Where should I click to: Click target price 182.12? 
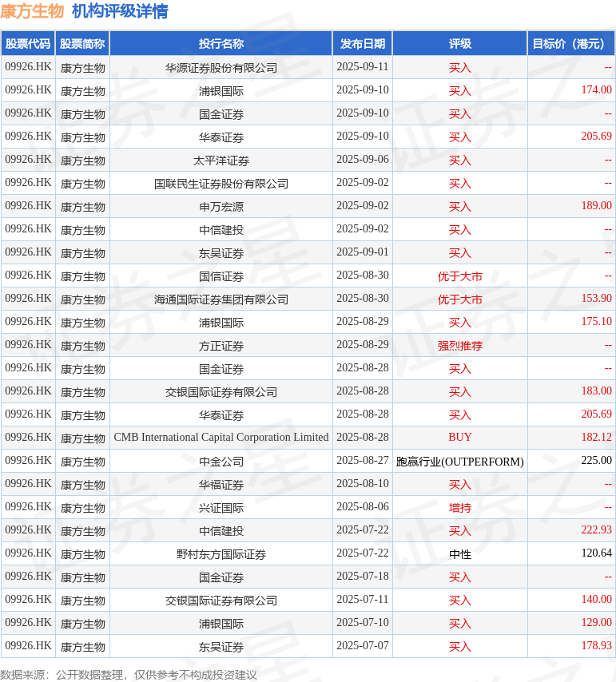[596, 437]
